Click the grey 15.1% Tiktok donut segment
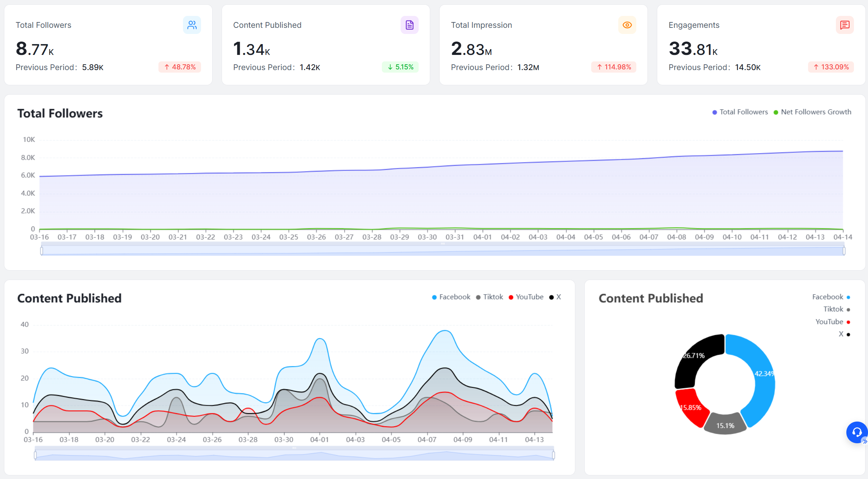Screen dimensions: 868x479 (x=725, y=425)
